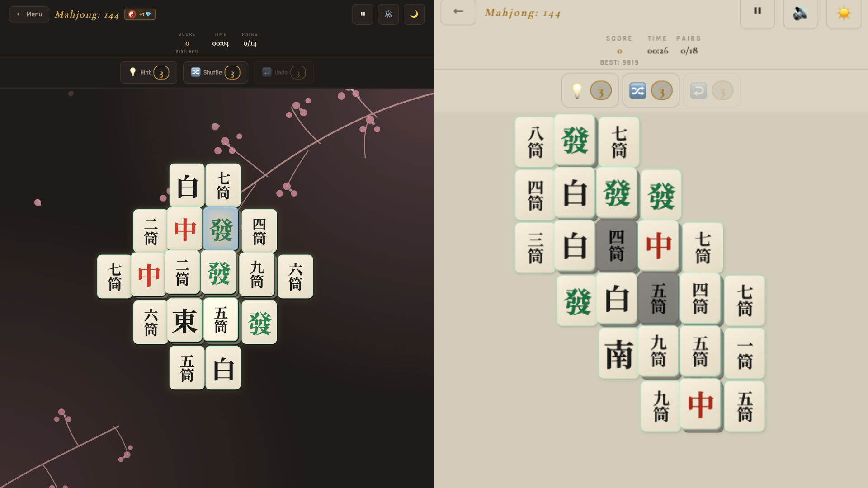Select the 白 tile beside 七筒 in dark window
The height and width of the screenshot is (488, 868).
click(187, 186)
